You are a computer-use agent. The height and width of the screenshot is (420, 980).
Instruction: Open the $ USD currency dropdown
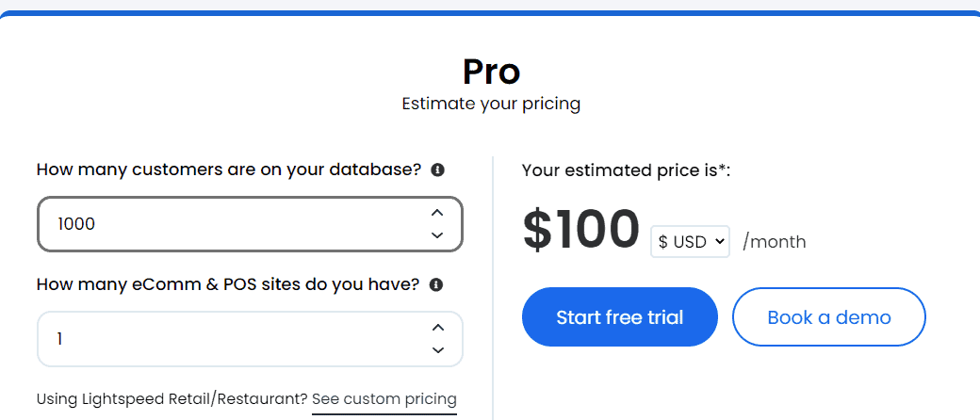pos(690,241)
